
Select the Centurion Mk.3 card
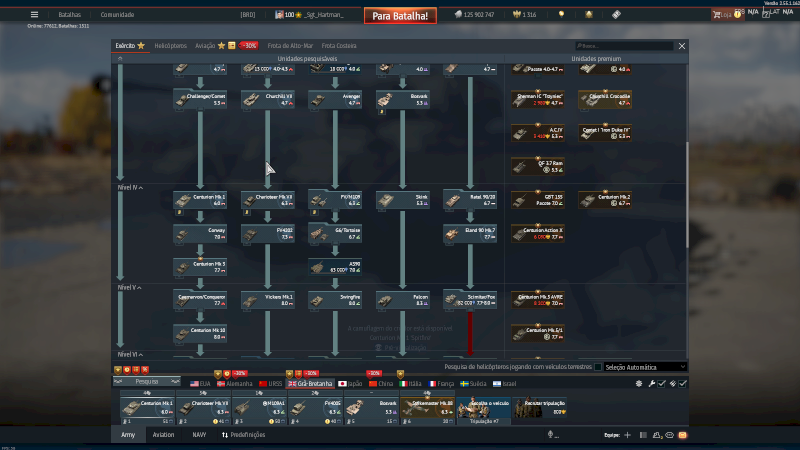coord(200,267)
